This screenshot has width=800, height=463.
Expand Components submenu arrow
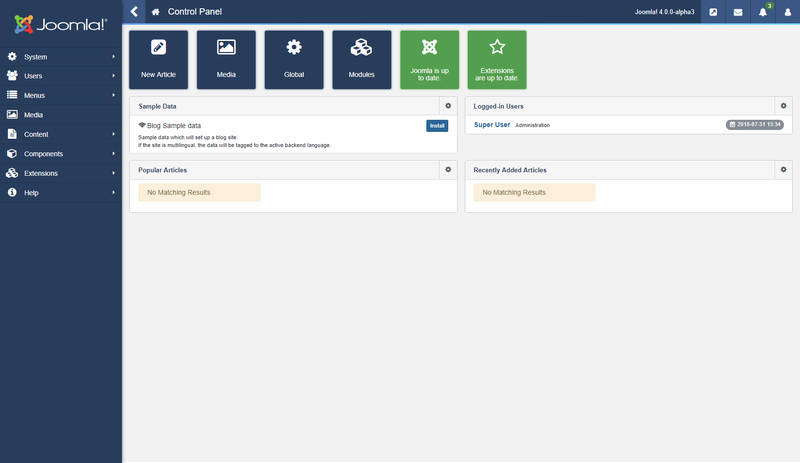(x=113, y=153)
